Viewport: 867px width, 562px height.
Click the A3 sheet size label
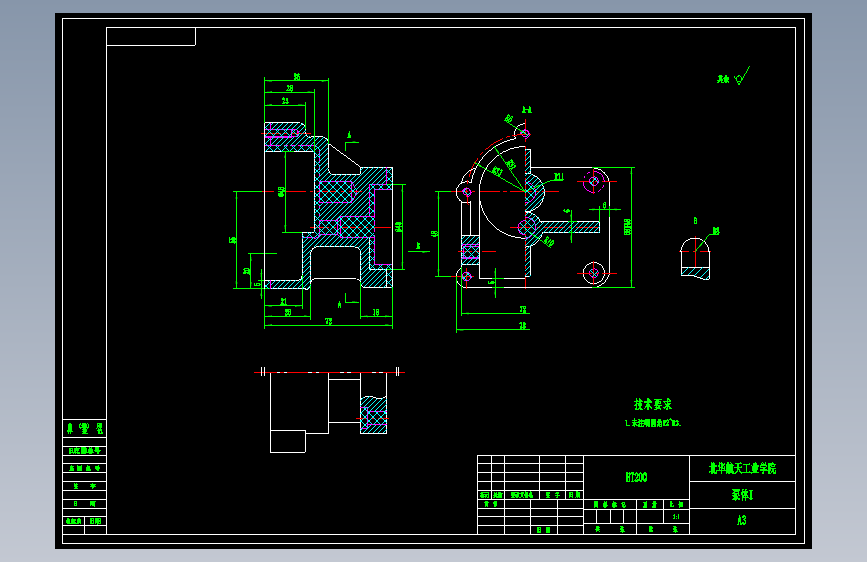(x=741, y=521)
